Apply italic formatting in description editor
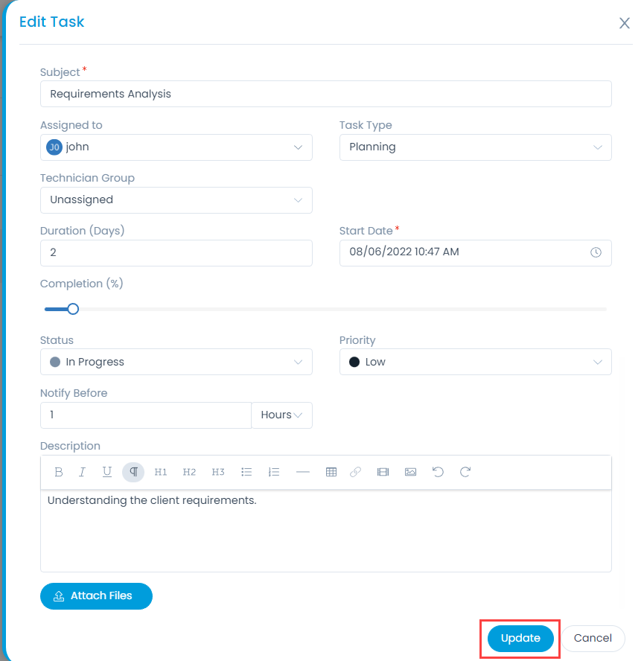Image resolution: width=644 pixels, height=661 pixels. (82, 472)
